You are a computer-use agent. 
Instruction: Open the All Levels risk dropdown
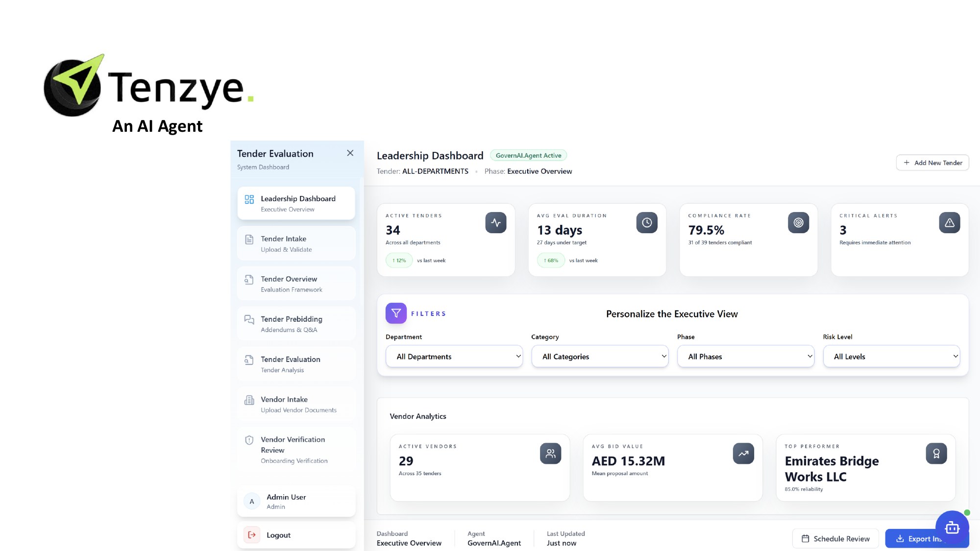[891, 357]
